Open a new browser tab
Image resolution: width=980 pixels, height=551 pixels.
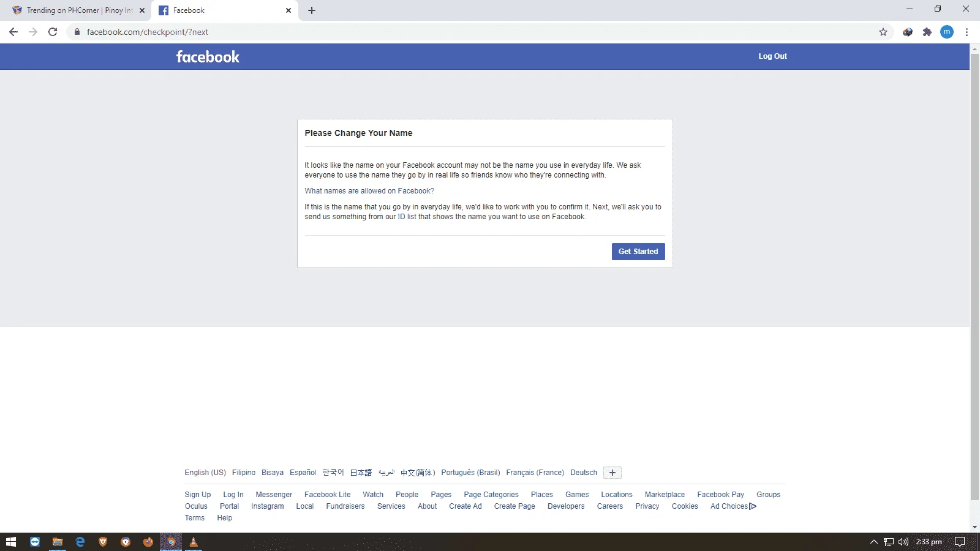(x=312, y=10)
